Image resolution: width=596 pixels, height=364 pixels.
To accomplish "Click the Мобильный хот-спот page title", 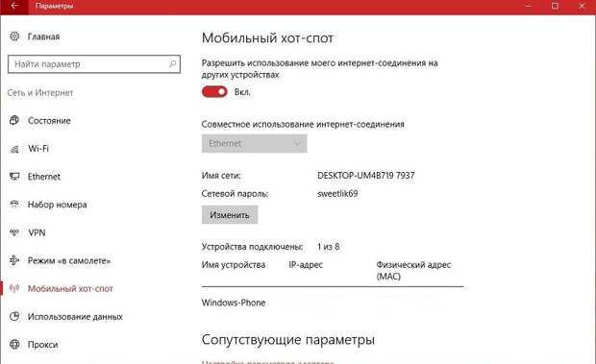I will (x=267, y=38).
